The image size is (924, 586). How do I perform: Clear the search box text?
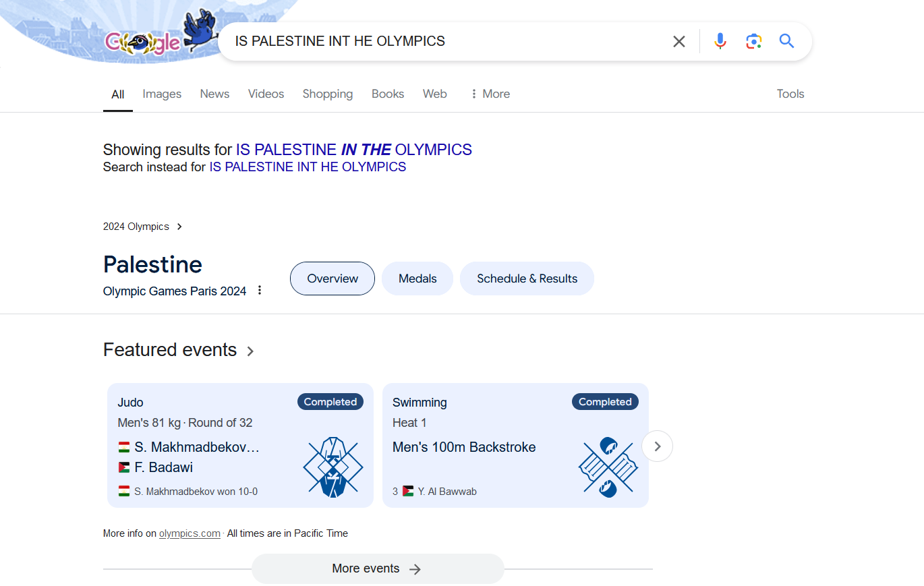(678, 42)
